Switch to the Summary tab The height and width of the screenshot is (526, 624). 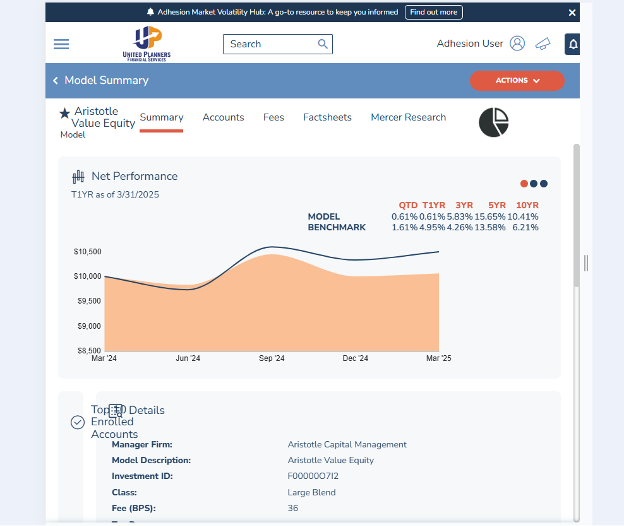click(161, 117)
